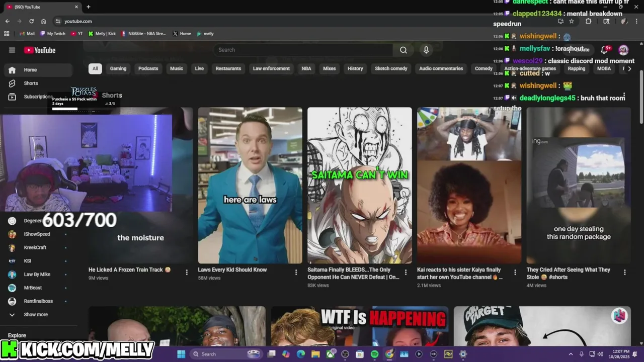Open options for the Kai reacts short
Image resolution: width=644 pixels, height=362 pixels.
coord(515,272)
